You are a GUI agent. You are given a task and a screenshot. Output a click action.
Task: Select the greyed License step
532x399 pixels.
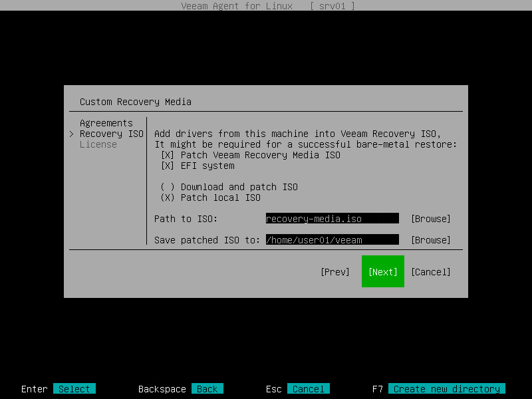click(98, 144)
